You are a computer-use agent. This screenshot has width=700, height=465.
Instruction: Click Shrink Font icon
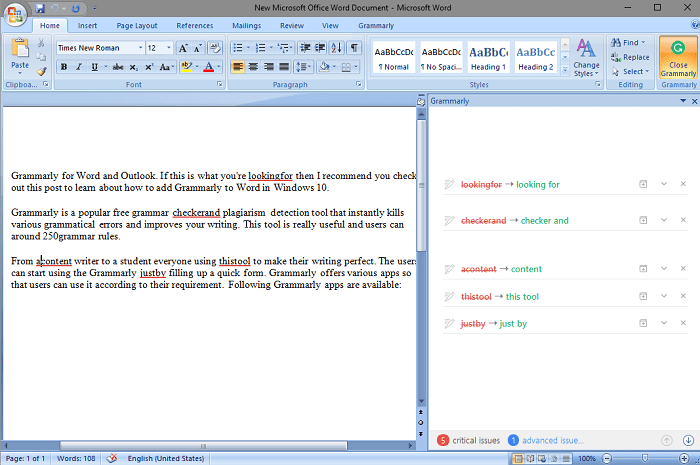coord(197,48)
